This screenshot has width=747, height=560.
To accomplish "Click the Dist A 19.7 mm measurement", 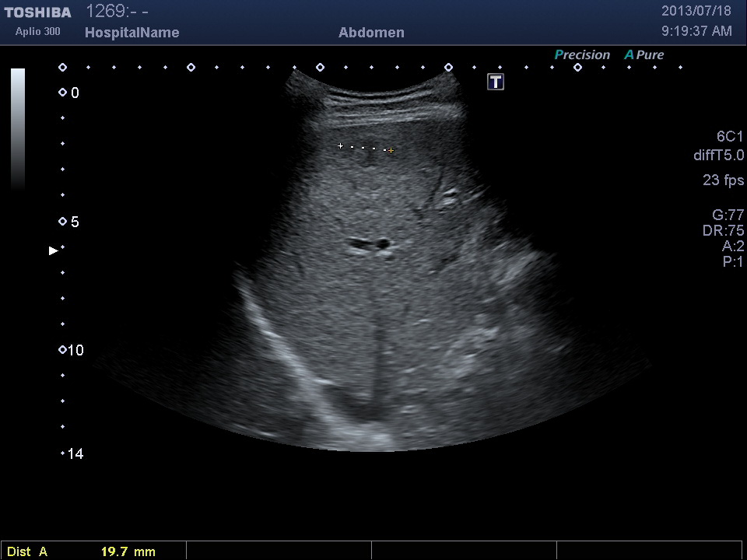I will pos(82,551).
